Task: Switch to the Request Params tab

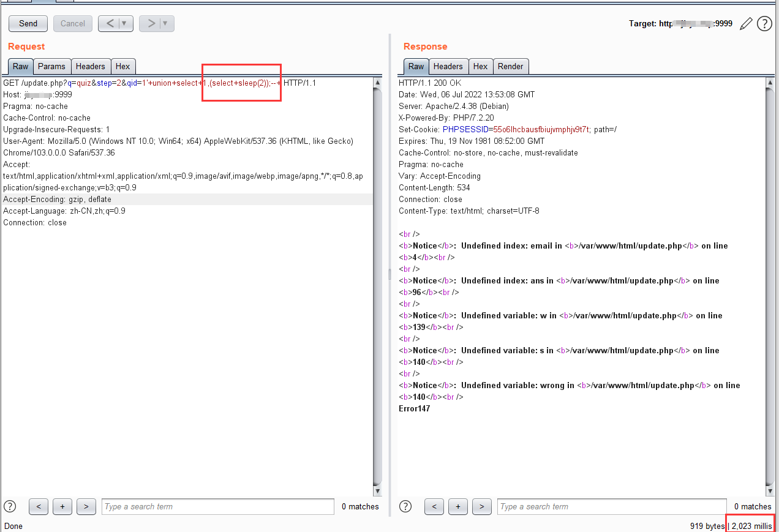Action: [x=51, y=66]
